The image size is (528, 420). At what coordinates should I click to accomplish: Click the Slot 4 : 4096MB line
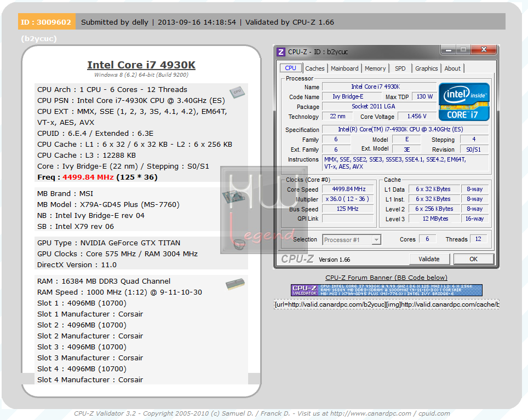82,369
